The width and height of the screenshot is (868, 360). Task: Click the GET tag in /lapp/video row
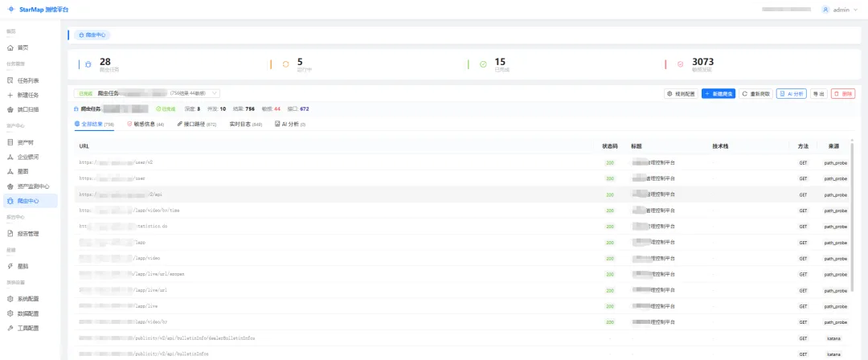coord(803,258)
